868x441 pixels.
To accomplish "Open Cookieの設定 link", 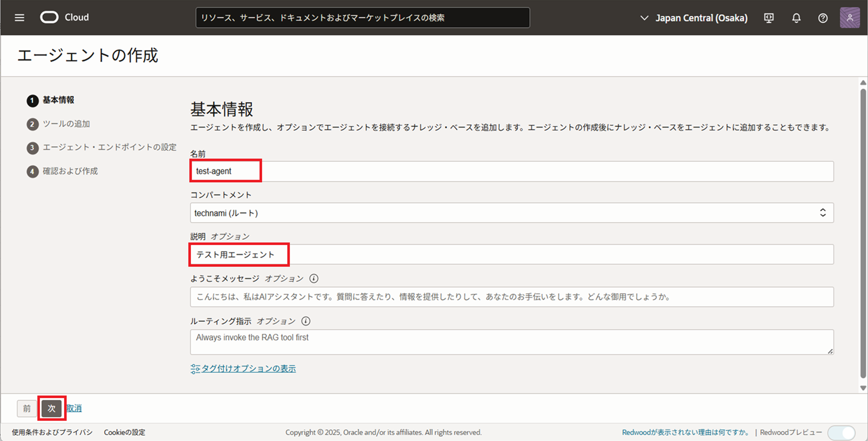I will click(x=124, y=432).
